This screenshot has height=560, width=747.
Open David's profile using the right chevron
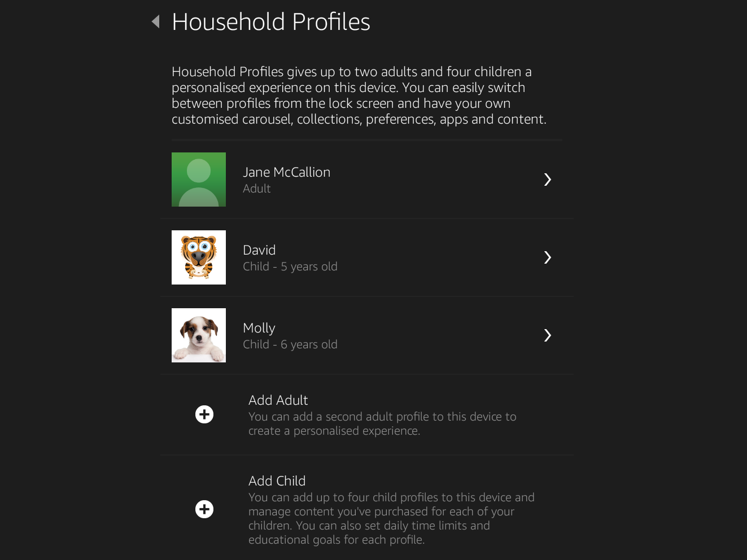(547, 257)
